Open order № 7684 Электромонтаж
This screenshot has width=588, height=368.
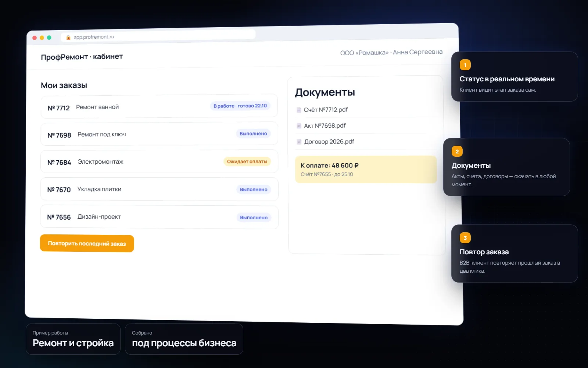pos(159,162)
